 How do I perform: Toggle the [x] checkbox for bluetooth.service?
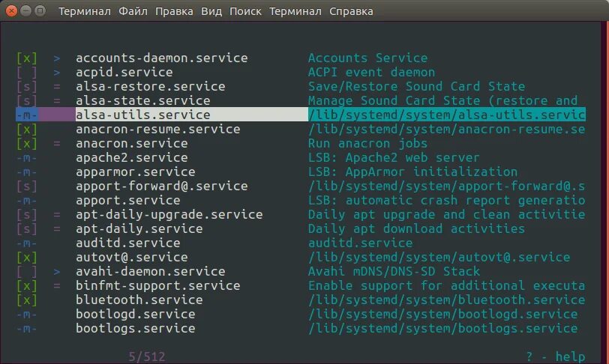point(27,300)
